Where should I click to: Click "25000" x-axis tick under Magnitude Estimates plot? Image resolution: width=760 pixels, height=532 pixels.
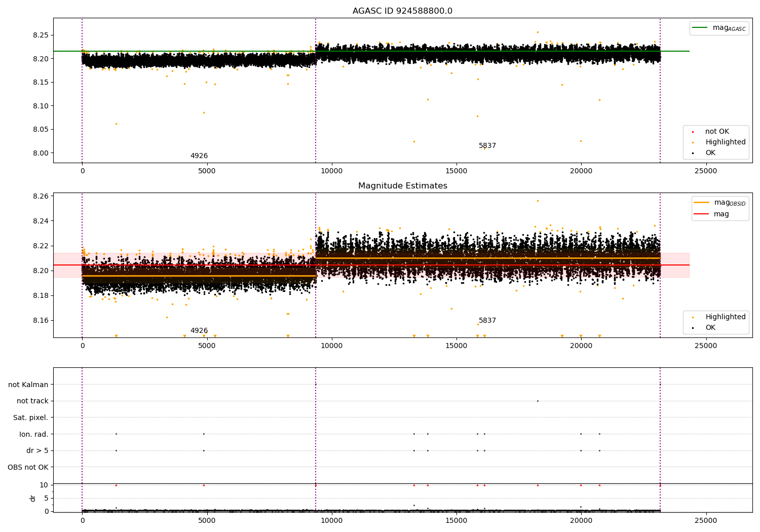(705, 346)
